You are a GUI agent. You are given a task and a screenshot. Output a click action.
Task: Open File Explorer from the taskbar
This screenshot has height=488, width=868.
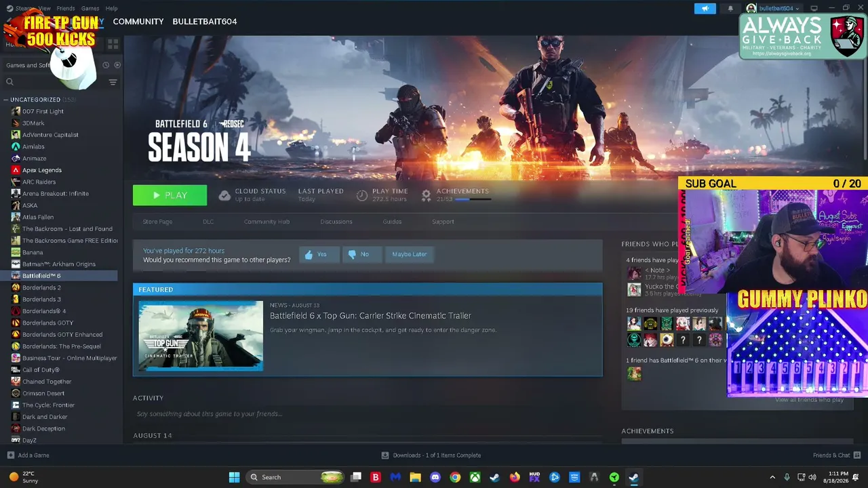pos(415,477)
